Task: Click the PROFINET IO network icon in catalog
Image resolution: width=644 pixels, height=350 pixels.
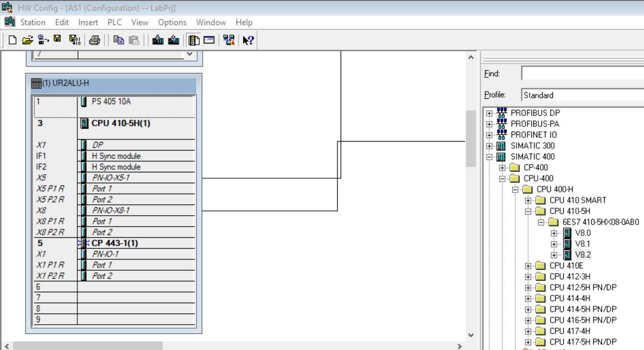Action: (x=502, y=134)
